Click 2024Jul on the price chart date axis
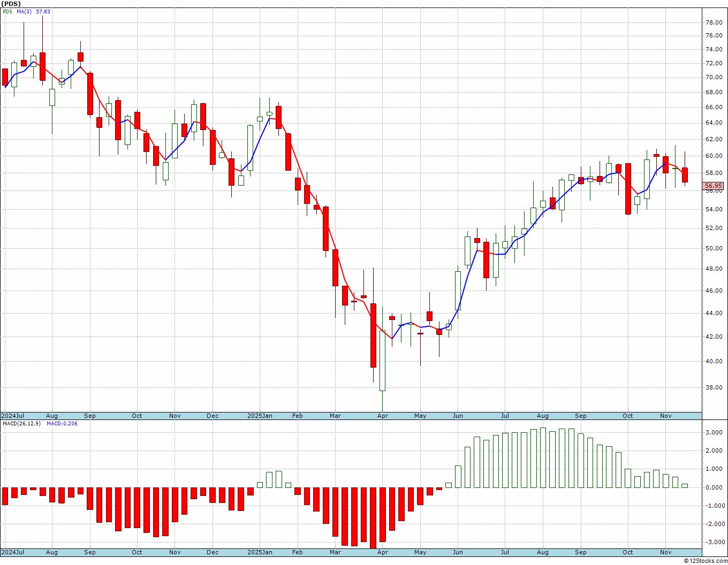The height and width of the screenshot is (565, 728). (x=13, y=416)
